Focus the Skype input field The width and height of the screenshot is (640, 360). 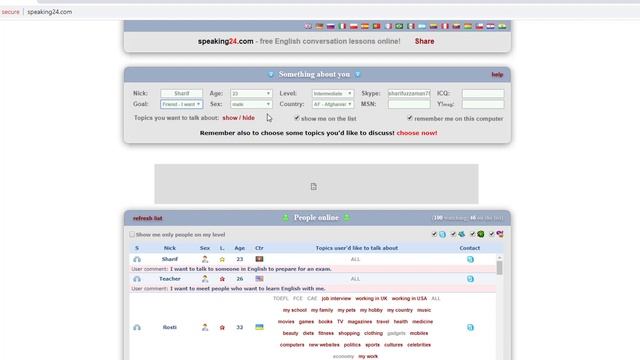coord(409,93)
